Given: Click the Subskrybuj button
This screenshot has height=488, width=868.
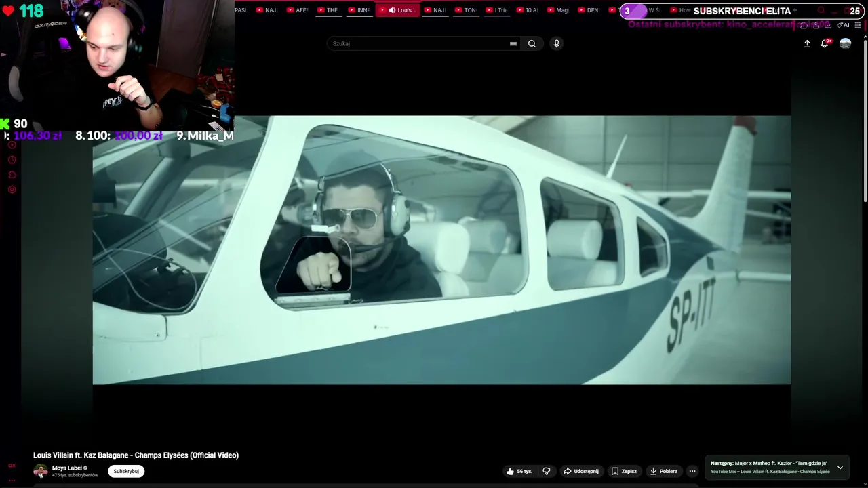Looking at the screenshot, I should point(126,471).
